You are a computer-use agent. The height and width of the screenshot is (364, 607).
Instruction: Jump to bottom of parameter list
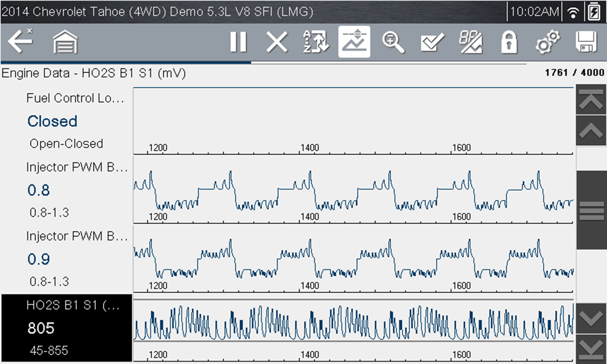pyautogui.click(x=591, y=349)
